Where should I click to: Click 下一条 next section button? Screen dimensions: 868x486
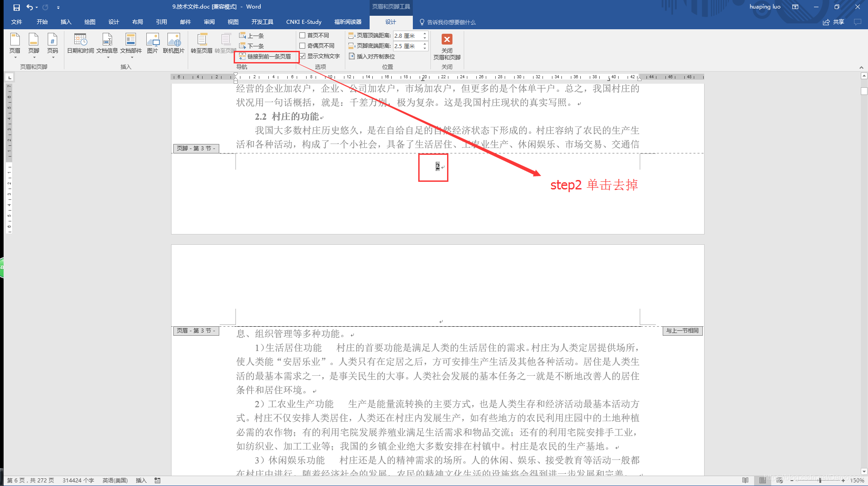coord(252,46)
